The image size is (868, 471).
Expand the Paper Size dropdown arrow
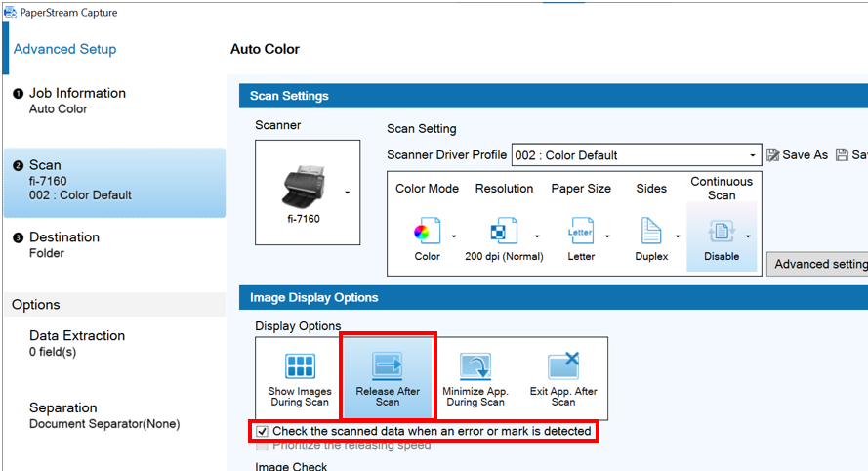pos(607,236)
